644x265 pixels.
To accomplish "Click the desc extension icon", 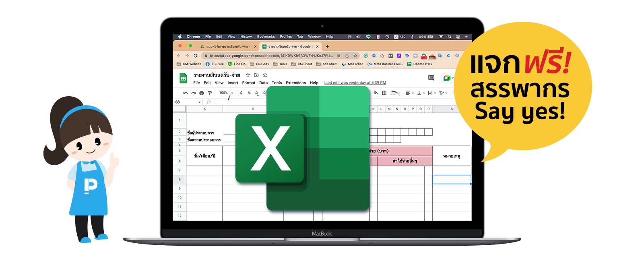I will tap(432, 56).
